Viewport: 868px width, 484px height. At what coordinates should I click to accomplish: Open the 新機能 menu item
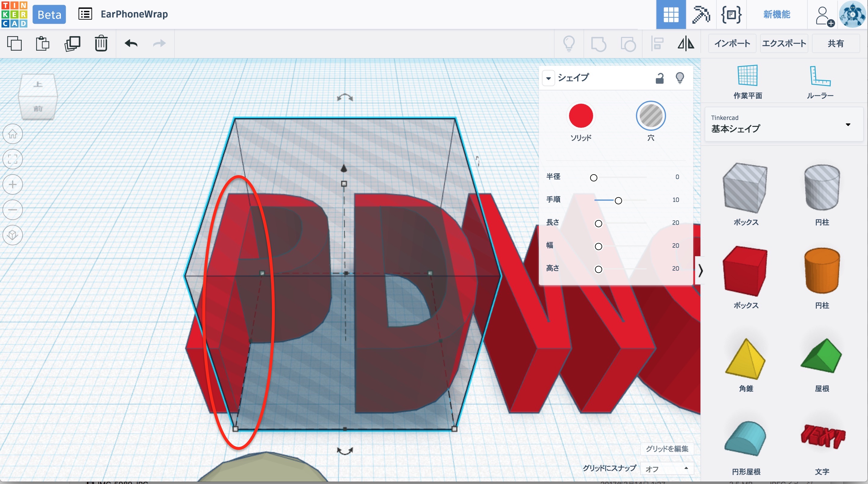pyautogui.click(x=776, y=14)
